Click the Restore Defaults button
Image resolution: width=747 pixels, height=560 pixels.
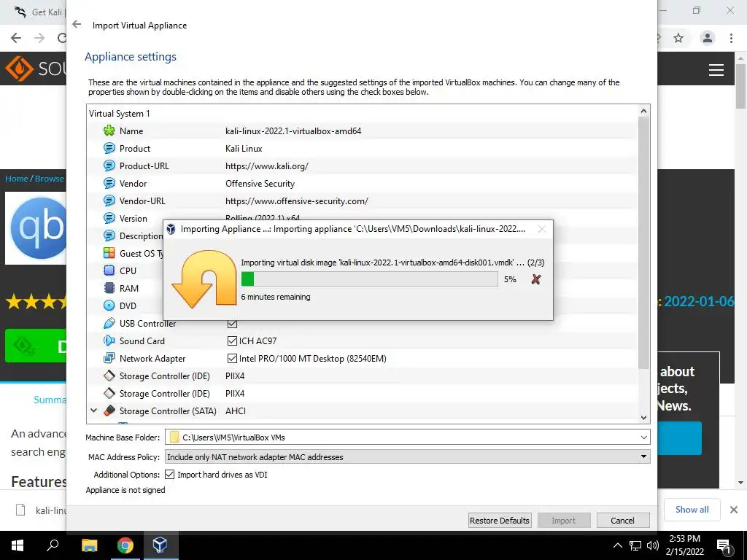(499, 521)
